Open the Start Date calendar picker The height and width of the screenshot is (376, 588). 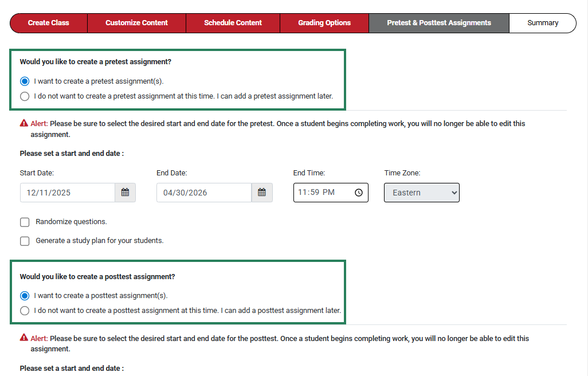click(x=125, y=193)
